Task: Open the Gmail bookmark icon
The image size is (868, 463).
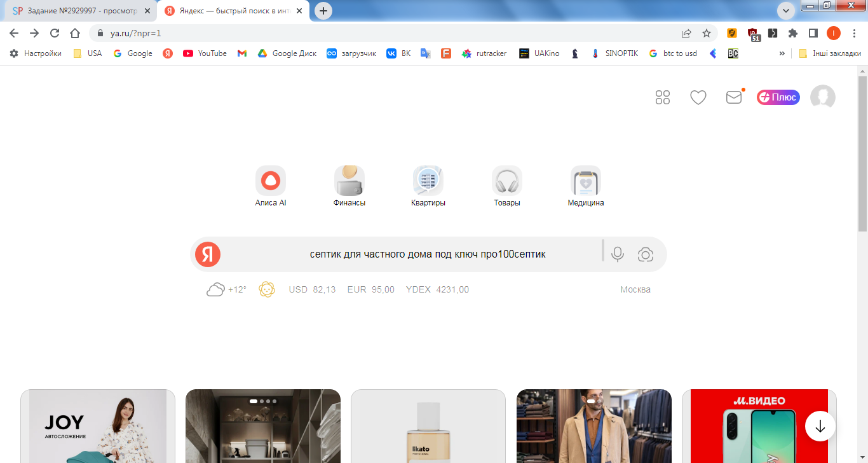Action: tap(241, 53)
